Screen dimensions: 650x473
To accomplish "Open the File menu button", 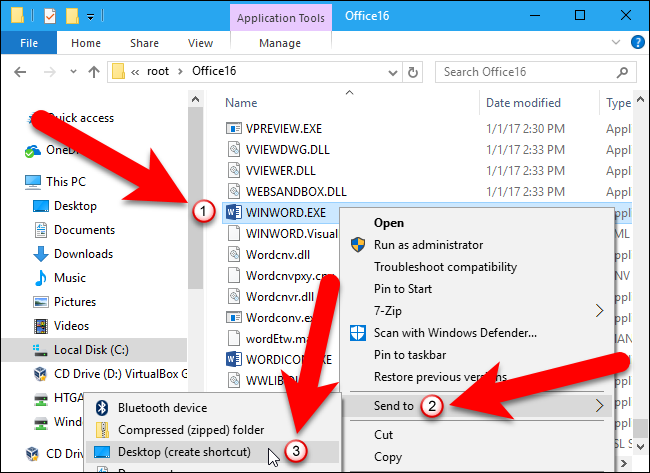I will (x=29, y=43).
